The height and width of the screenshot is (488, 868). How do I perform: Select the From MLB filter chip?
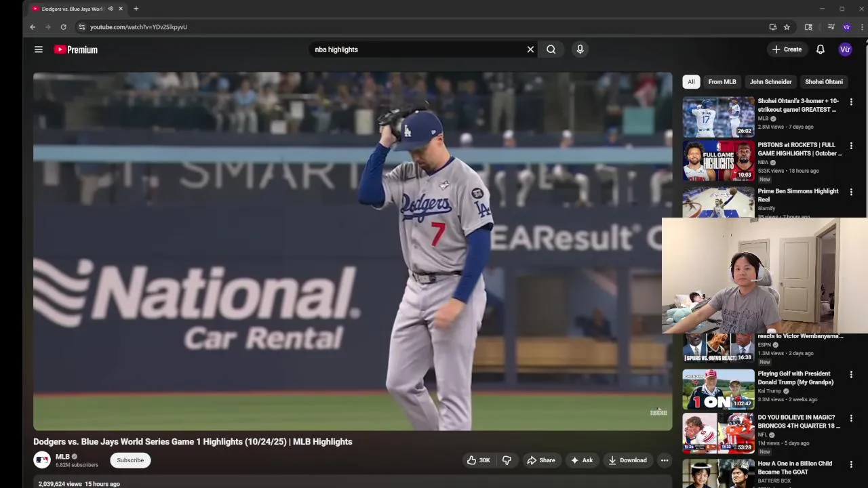tap(722, 82)
